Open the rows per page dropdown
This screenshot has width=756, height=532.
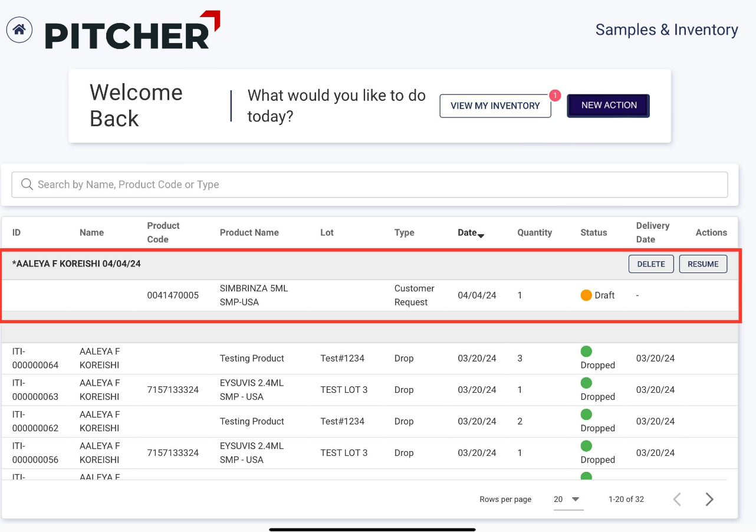coord(568,500)
